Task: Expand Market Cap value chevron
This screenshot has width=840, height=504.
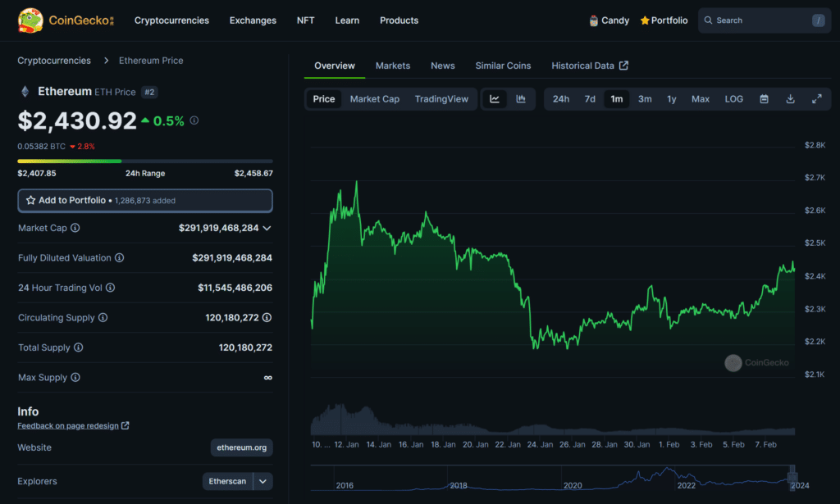Action: (267, 228)
